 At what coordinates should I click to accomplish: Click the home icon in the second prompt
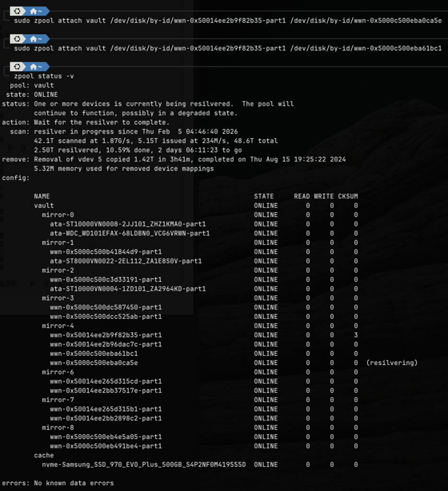pos(33,38)
